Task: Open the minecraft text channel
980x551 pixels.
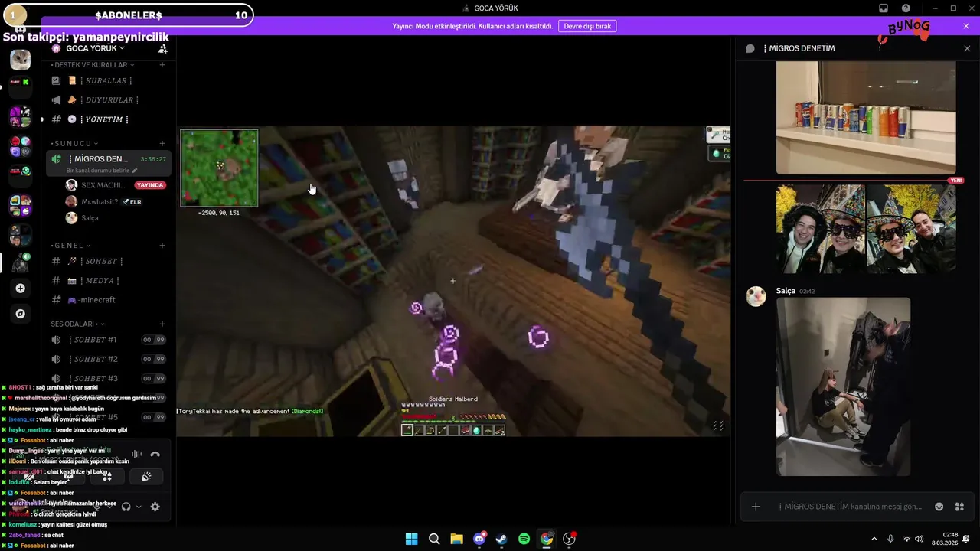Action: point(107,300)
